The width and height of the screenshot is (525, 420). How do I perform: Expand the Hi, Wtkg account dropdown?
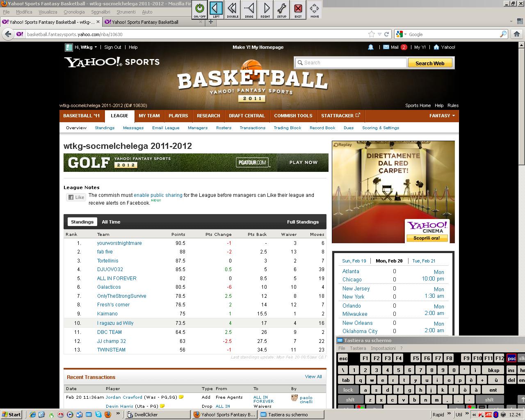pyautogui.click(x=96, y=47)
